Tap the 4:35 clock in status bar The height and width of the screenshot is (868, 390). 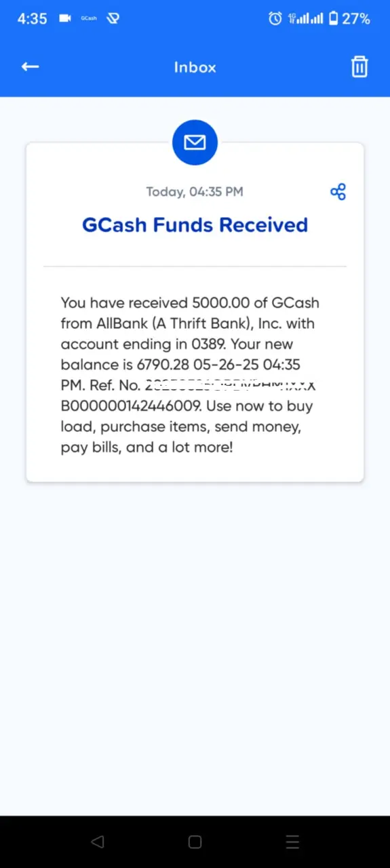(33, 18)
